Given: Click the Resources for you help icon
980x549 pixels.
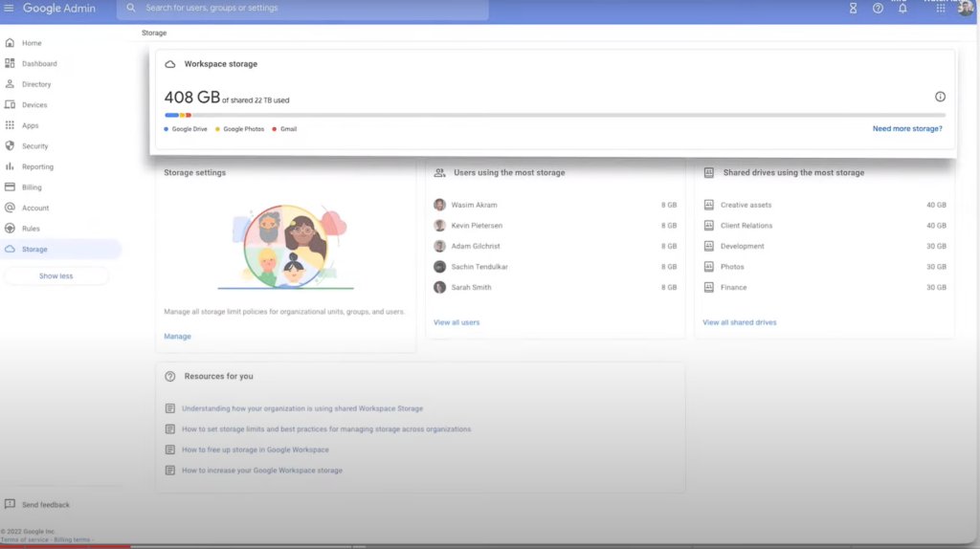Looking at the screenshot, I should [x=170, y=377].
